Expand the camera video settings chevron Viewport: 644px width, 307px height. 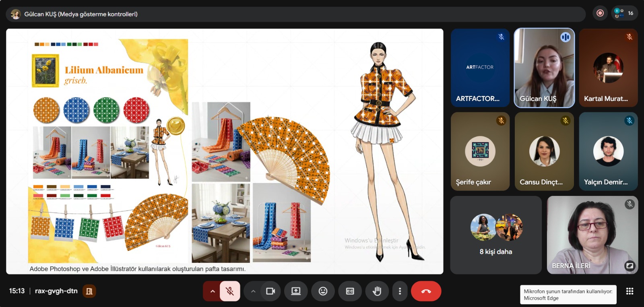(253, 291)
